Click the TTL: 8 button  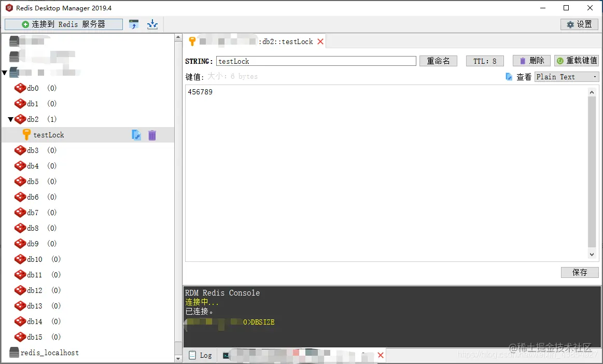(485, 61)
